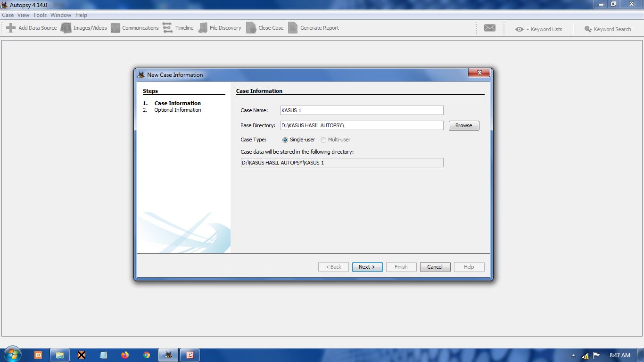This screenshot has height=362, width=644.
Task: Click the envelope mail icon in toolbar
Action: [490, 28]
